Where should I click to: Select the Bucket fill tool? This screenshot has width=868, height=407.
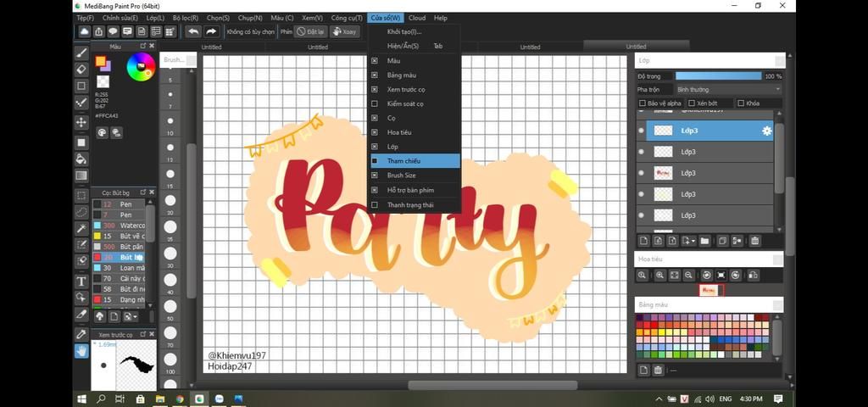coord(81,159)
